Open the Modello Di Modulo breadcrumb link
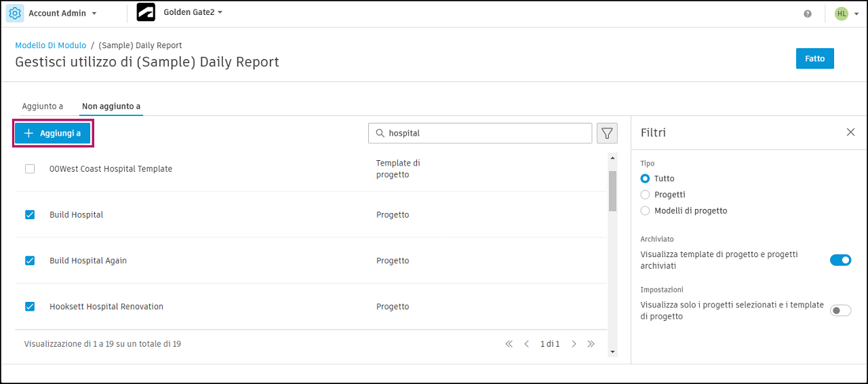This screenshot has height=384, width=868. (51, 45)
